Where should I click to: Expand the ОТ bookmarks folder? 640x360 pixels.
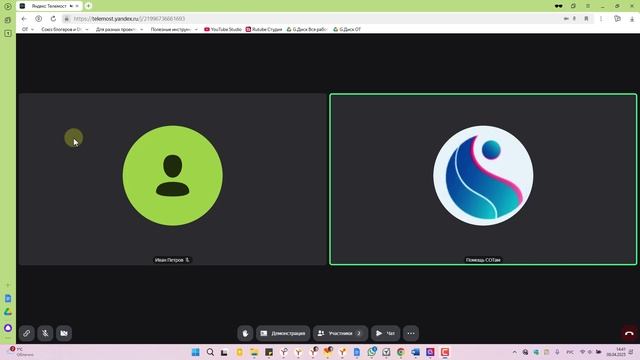[28, 29]
